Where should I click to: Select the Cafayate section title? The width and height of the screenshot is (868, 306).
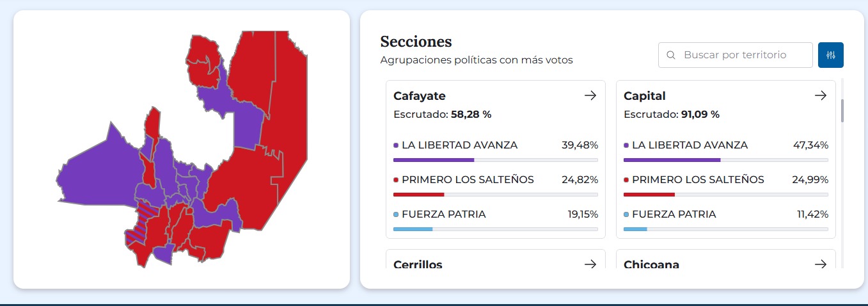[x=420, y=96]
